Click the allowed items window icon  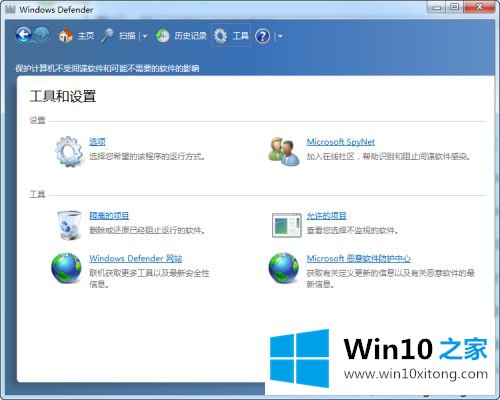pyautogui.click(x=287, y=225)
